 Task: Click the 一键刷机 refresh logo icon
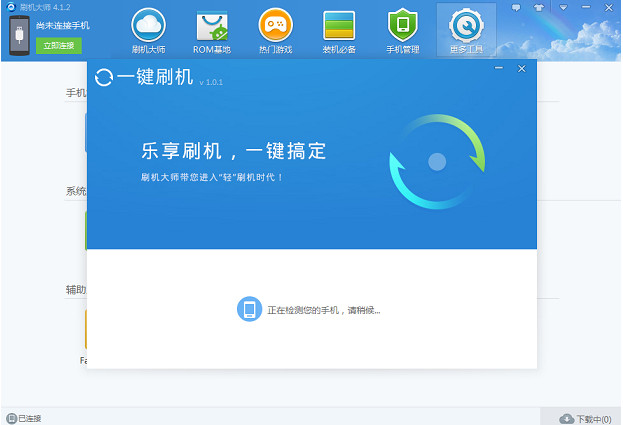pos(104,77)
